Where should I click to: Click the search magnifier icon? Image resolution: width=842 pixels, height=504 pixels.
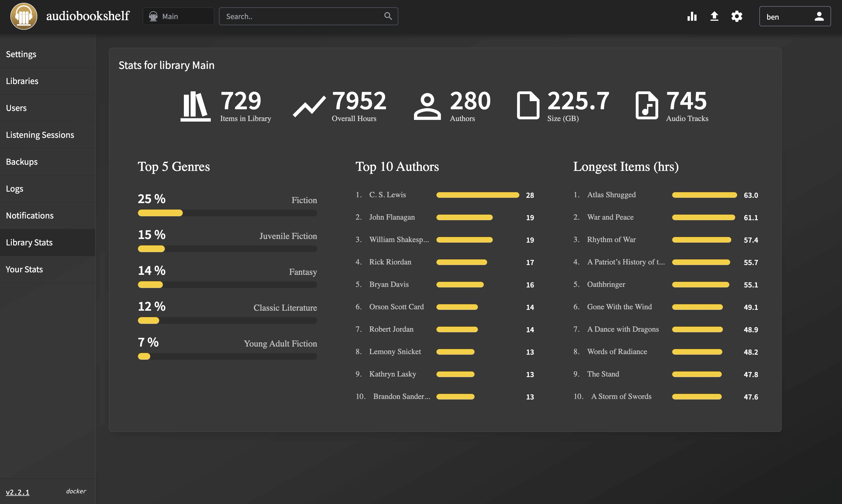pyautogui.click(x=388, y=16)
